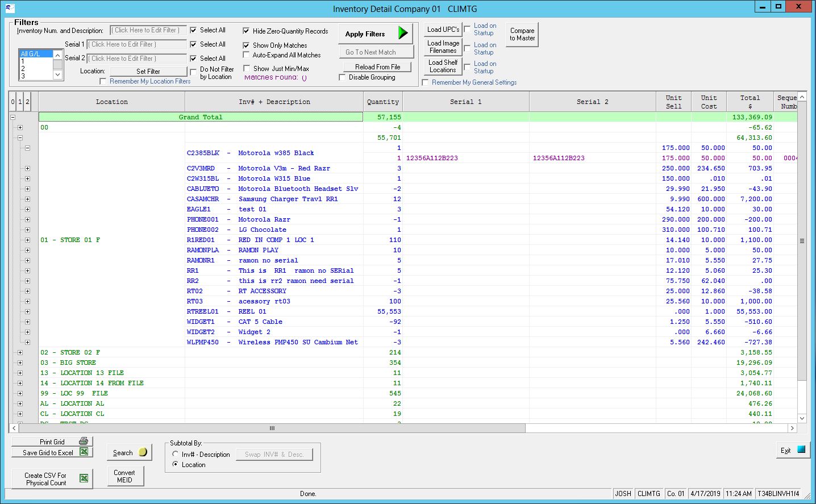
Task: Click the Excel icon on Save Grid to Excel
Action: [84, 452]
